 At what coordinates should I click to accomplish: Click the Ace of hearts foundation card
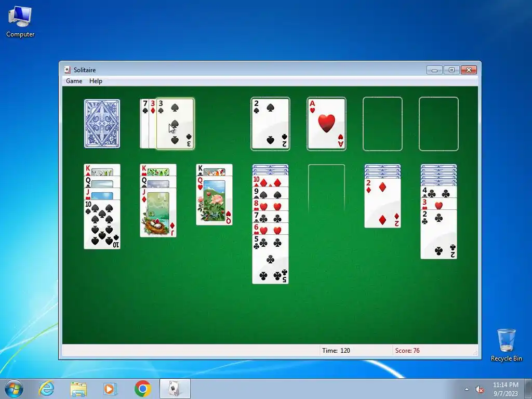[326, 124]
